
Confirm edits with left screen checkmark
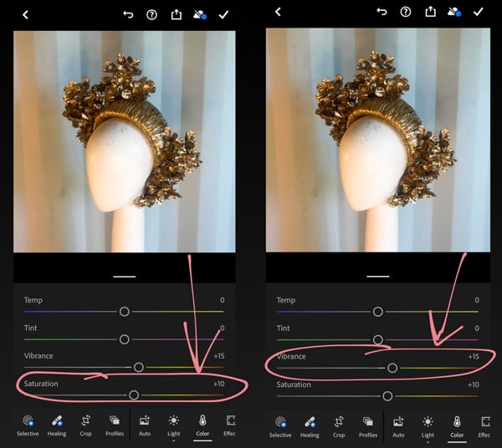click(x=223, y=15)
